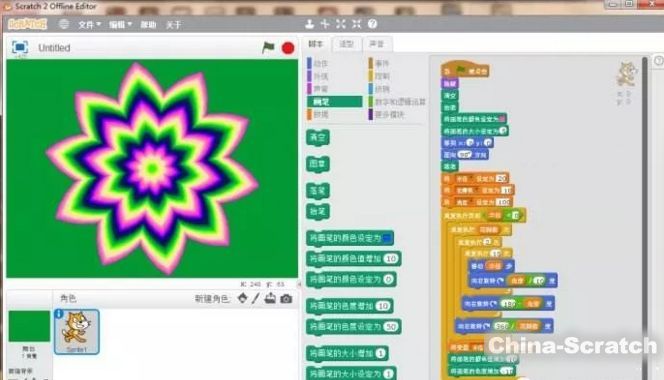Click the green flag to run the project

coord(268,47)
